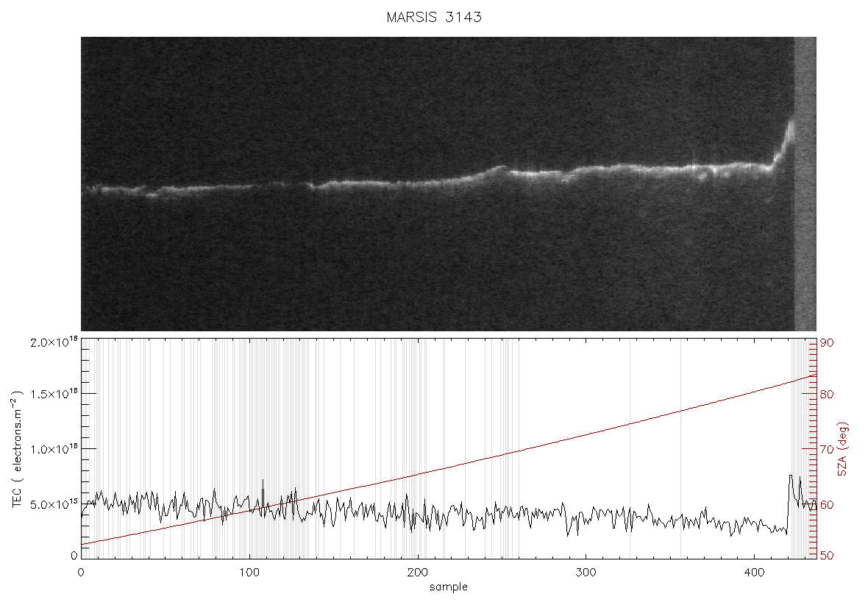
Task: Click the grey noise strip at radargram edge
Action: click(x=805, y=184)
